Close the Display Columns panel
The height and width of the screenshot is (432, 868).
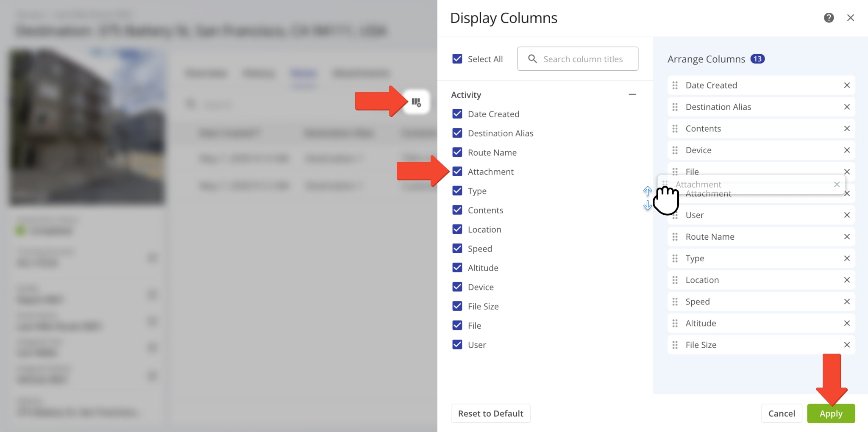850,18
